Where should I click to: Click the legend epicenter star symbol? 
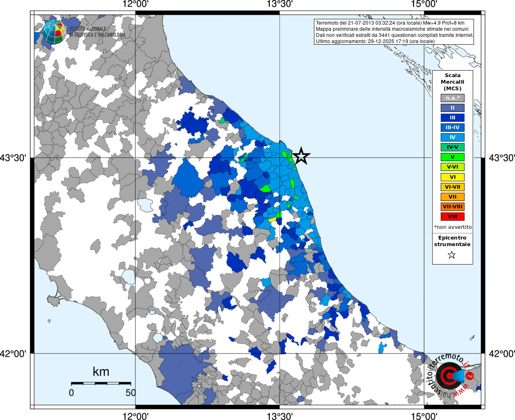(x=452, y=255)
